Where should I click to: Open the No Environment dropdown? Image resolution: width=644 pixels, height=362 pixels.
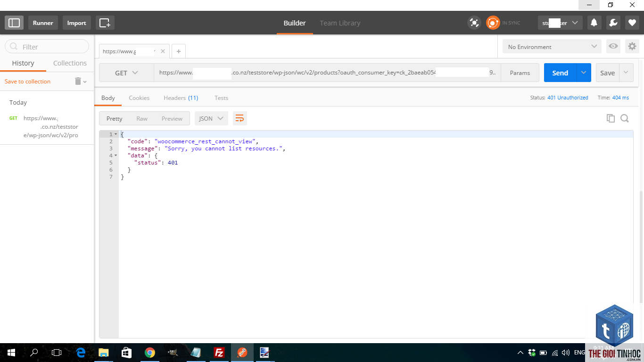point(552,47)
